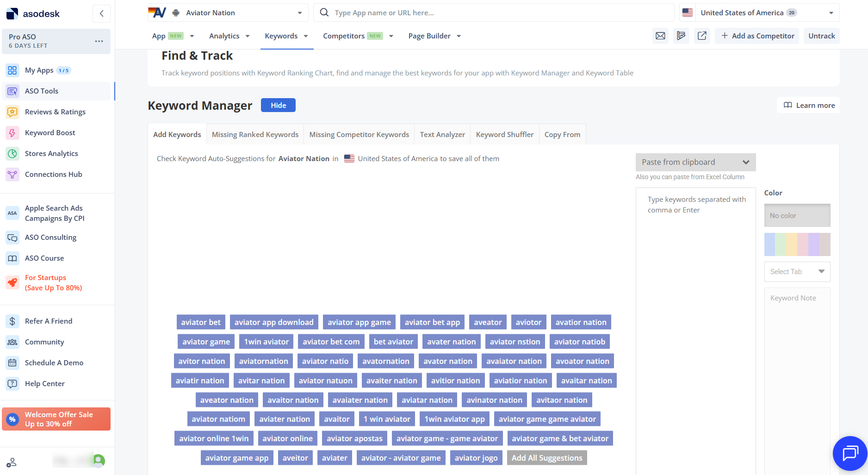Click the Connections Hub icon
Screen dimensions: 868x475
click(x=12, y=175)
